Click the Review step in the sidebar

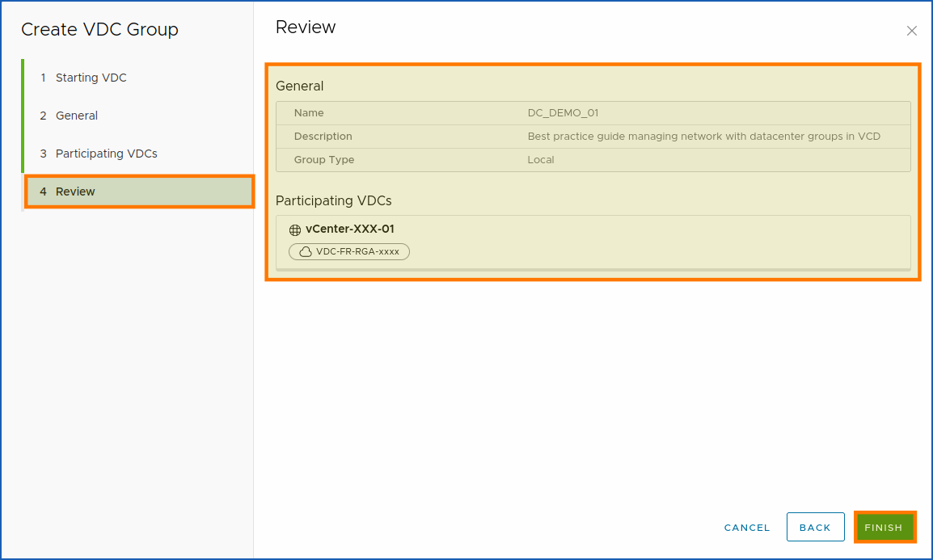(x=74, y=192)
